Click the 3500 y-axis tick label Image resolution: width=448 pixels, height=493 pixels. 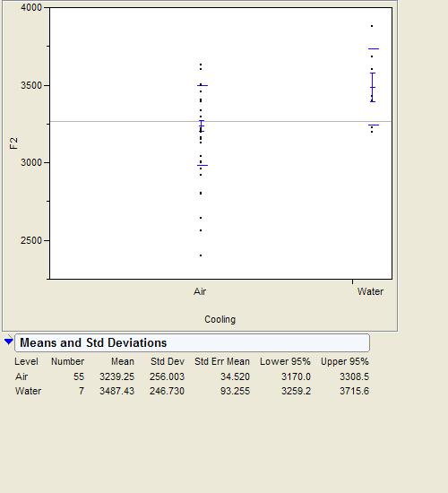[31, 85]
